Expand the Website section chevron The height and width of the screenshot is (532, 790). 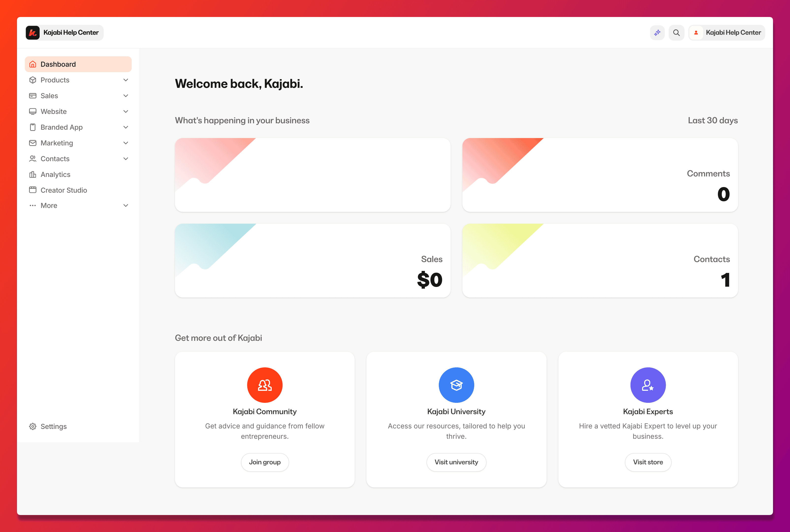tap(126, 111)
